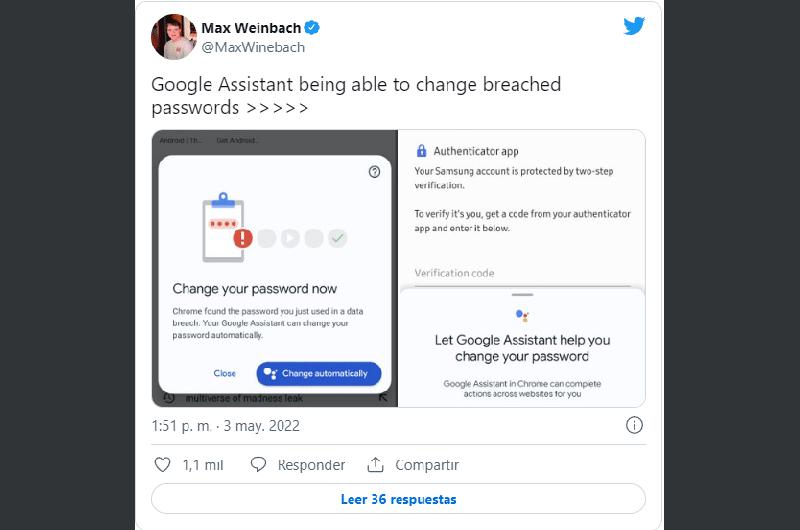Click the Responder label
The height and width of the screenshot is (530, 800).
tap(311, 465)
